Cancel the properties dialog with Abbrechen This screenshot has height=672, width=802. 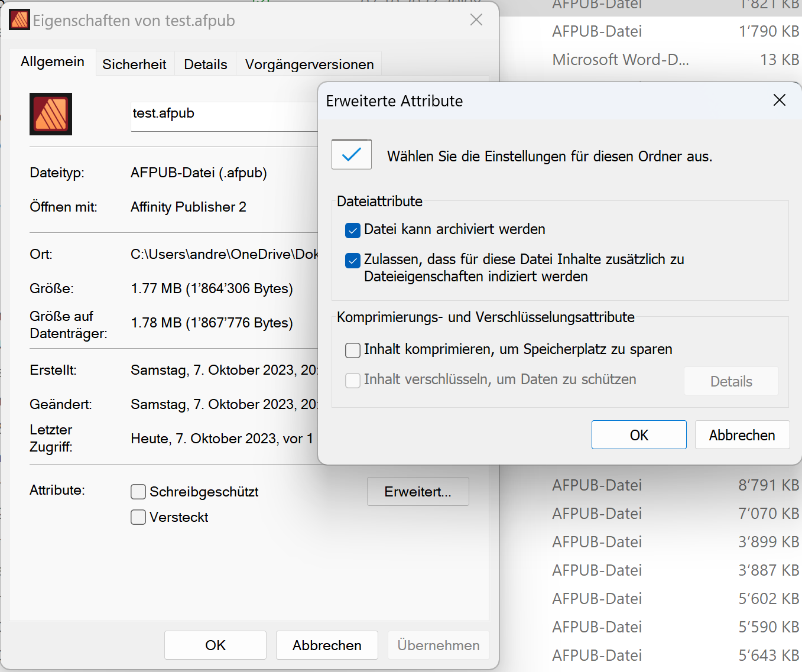click(327, 645)
